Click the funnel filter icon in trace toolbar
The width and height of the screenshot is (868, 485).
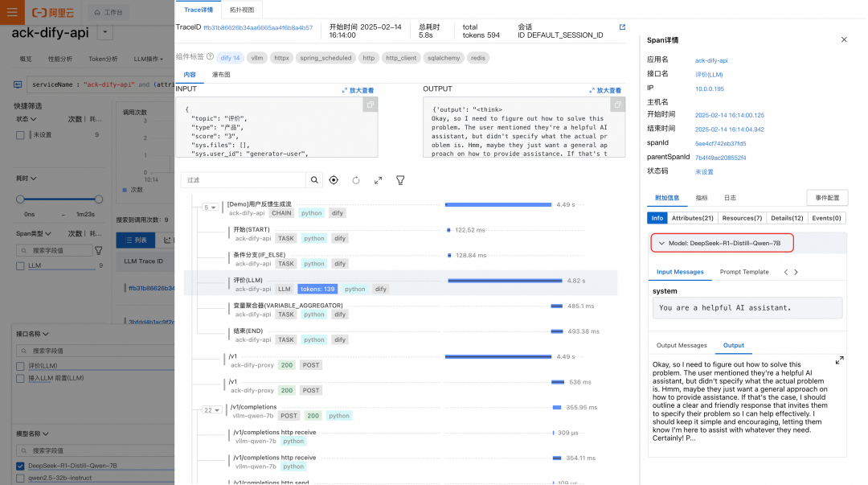coord(400,180)
